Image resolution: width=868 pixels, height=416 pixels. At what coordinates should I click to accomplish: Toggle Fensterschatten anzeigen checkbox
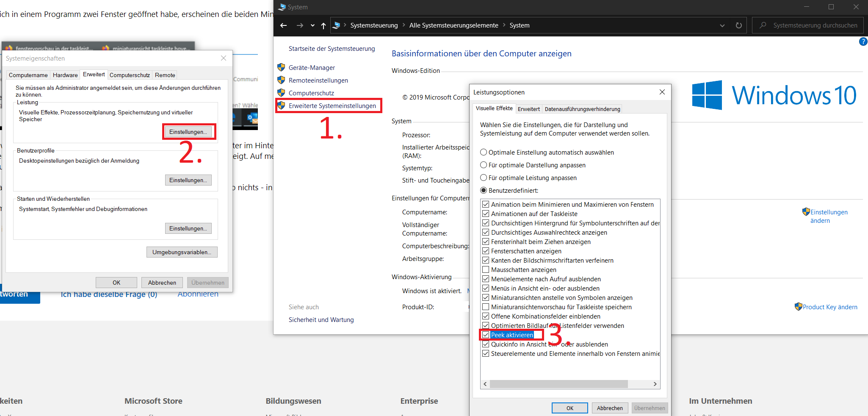click(486, 251)
